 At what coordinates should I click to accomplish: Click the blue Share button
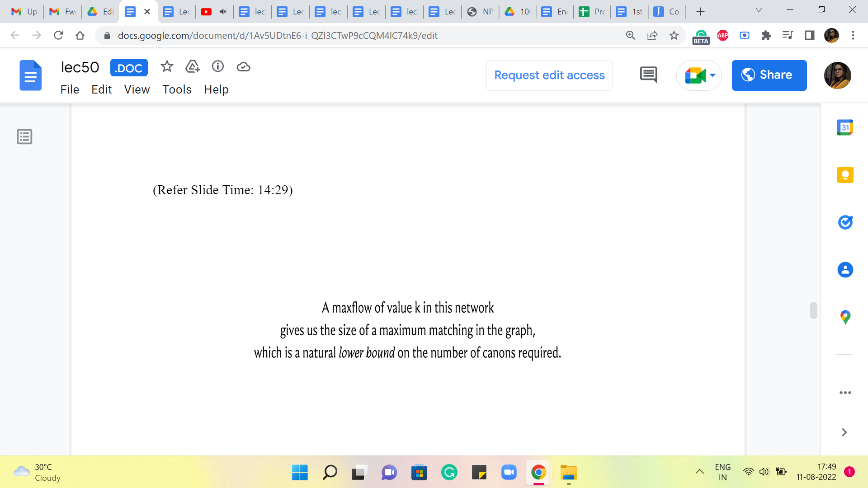[x=769, y=75]
